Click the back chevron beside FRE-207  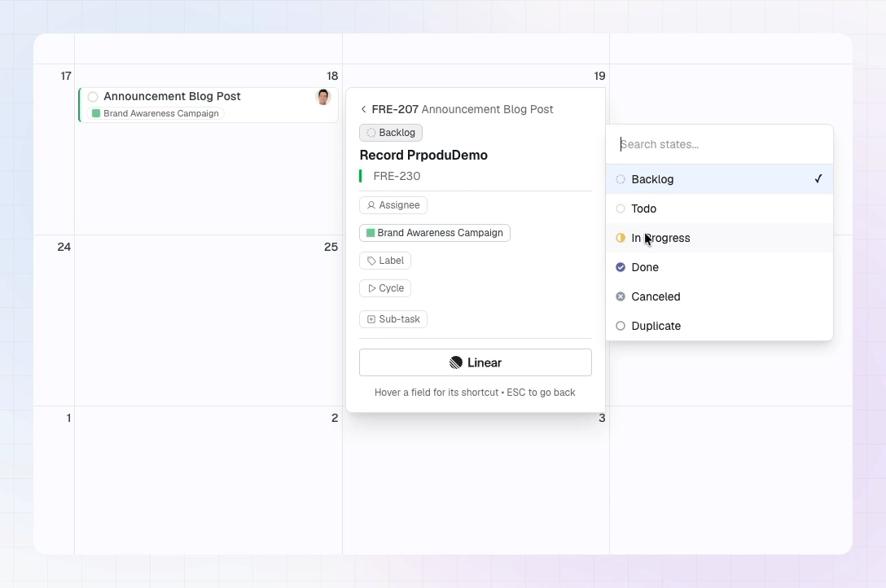[364, 110]
